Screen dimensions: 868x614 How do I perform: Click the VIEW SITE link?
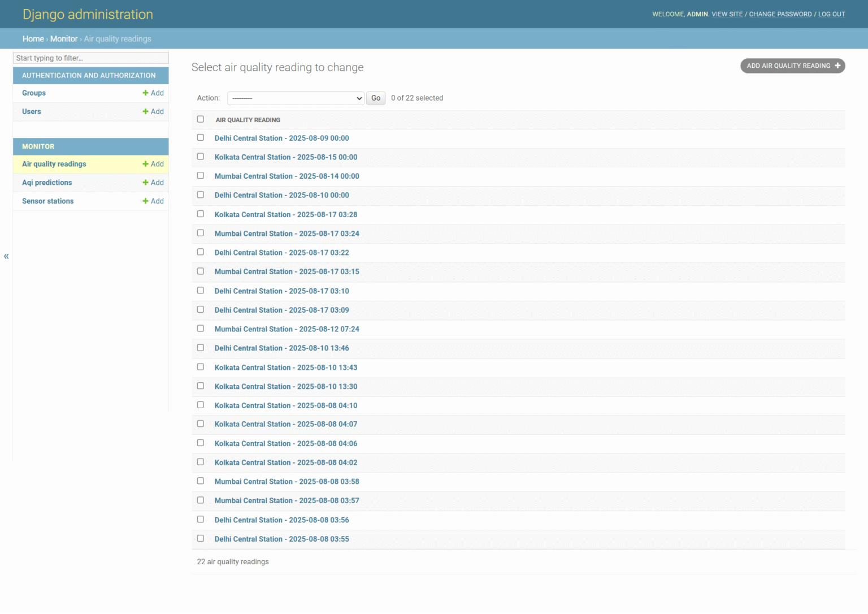tap(727, 14)
